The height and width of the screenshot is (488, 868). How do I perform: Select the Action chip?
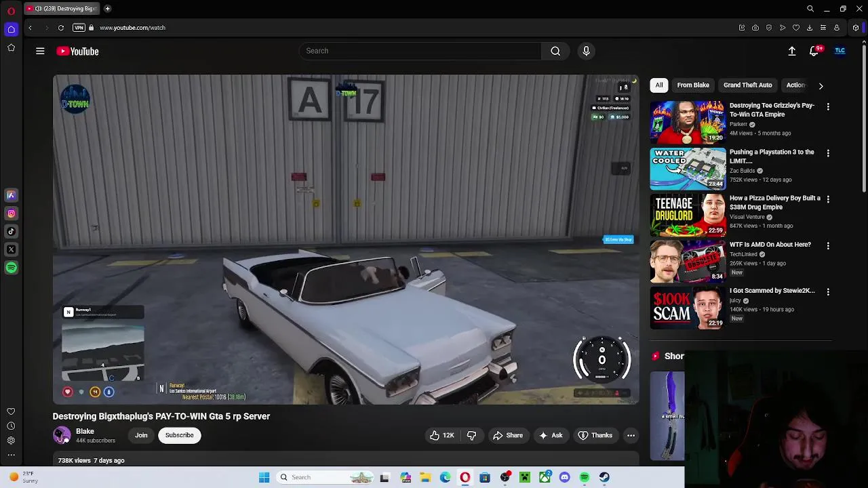[x=795, y=85]
